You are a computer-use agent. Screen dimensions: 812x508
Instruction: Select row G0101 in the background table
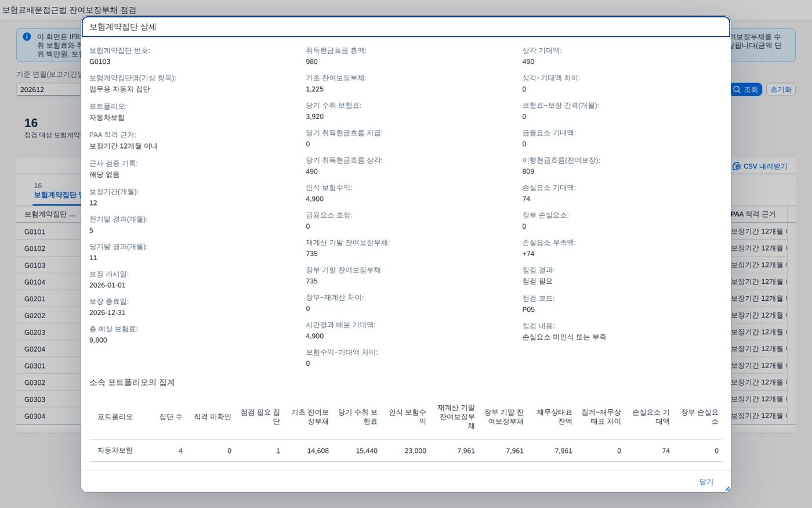coord(49,232)
